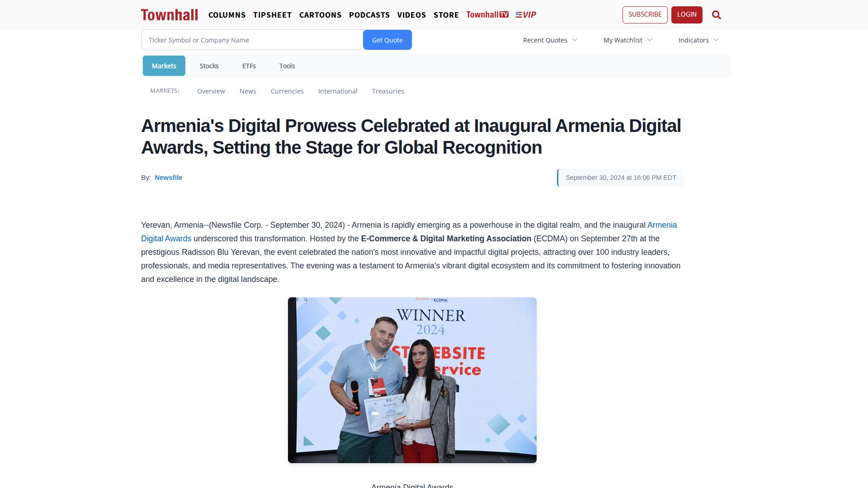This screenshot has height=488, width=868.
Task: Open the VIP flag logo link
Action: [x=526, y=15]
